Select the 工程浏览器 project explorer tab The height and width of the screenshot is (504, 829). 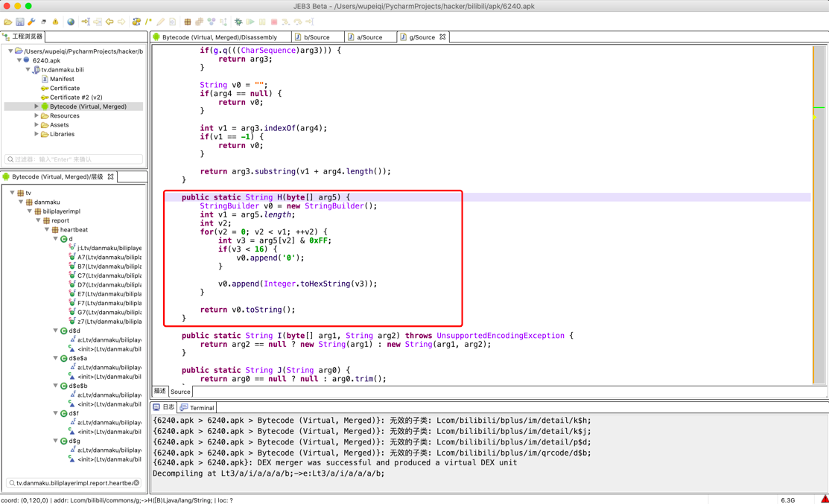pos(23,36)
